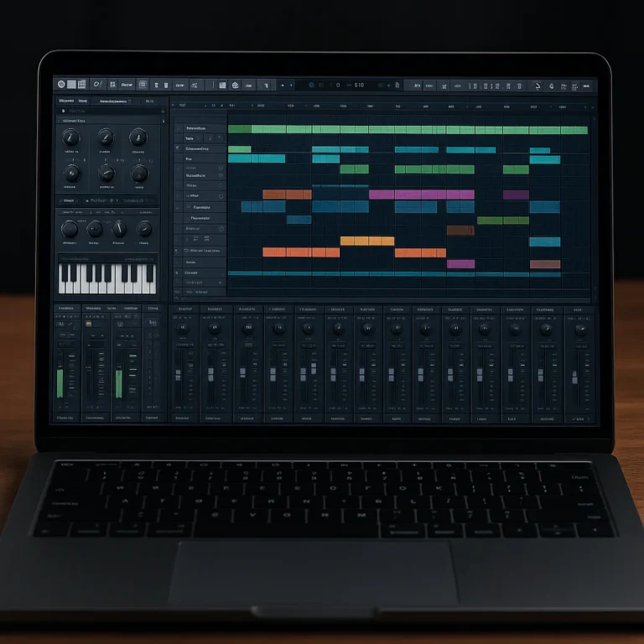Open the dropdown arrow near the track list bottom

click(x=221, y=283)
